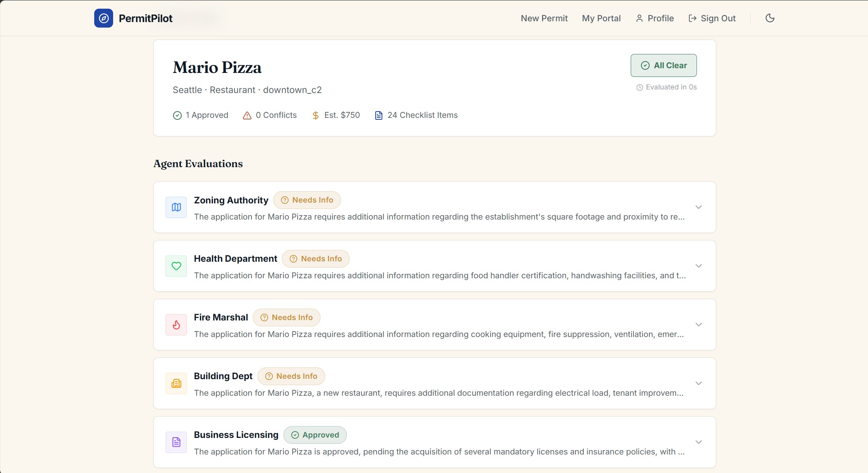Click the Approved badge on Business Licensing

pos(315,435)
